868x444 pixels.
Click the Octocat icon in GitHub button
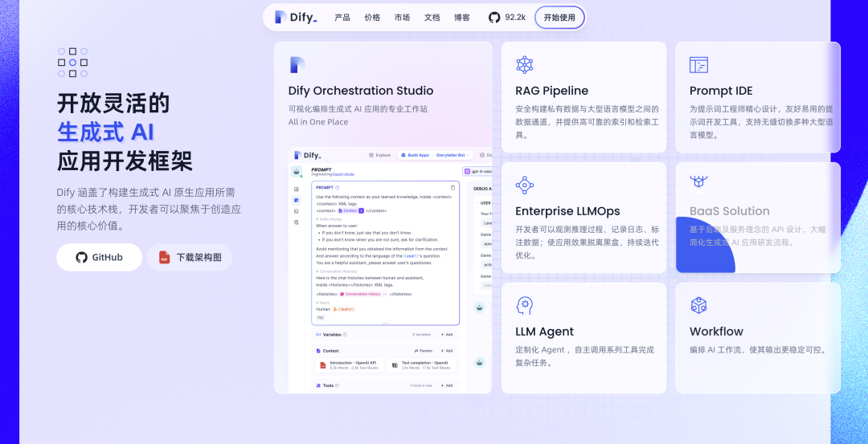tap(81, 257)
